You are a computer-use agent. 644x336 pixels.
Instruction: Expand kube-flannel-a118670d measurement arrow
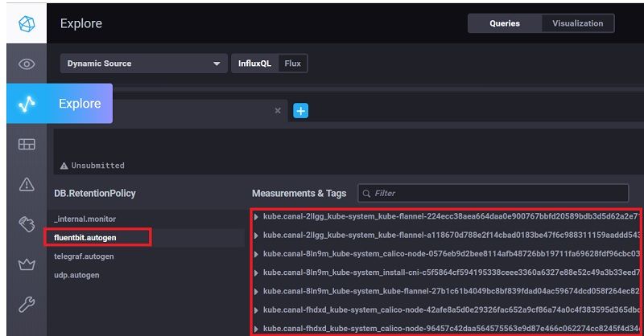pyautogui.click(x=256, y=236)
